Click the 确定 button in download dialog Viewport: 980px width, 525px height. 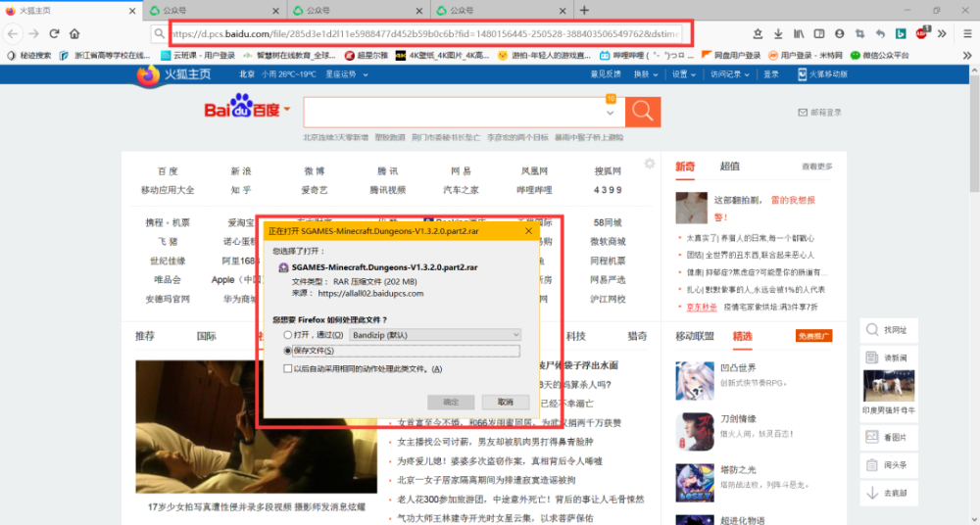pyautogui.click(x=451, y=402)
